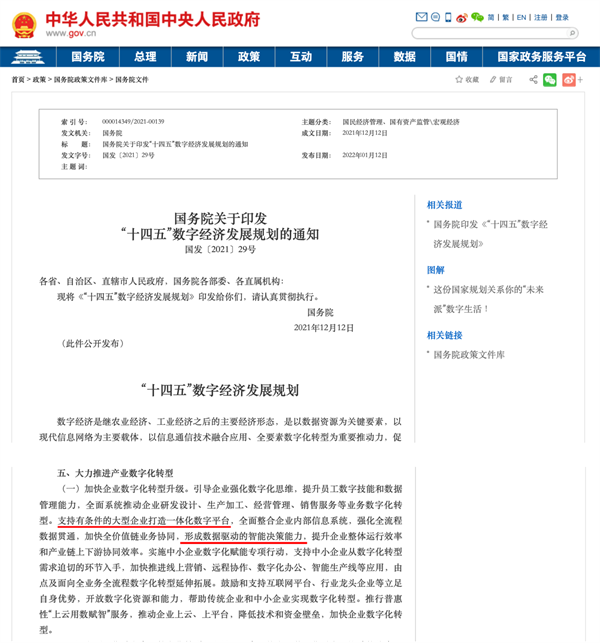Click the 留言 pencil icon

493,79
